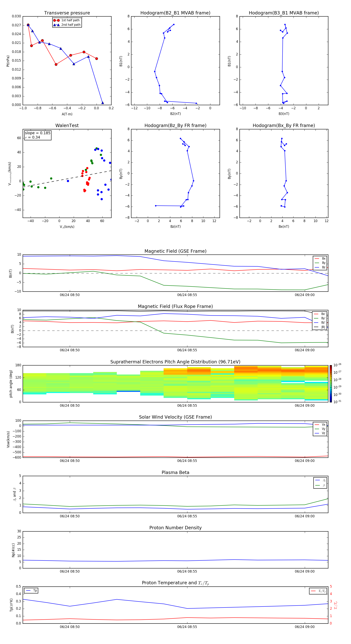Select the "2nd half path" legend entry
Image resolution: width=351 pixels, height=644 pixels.
(67, 25)
